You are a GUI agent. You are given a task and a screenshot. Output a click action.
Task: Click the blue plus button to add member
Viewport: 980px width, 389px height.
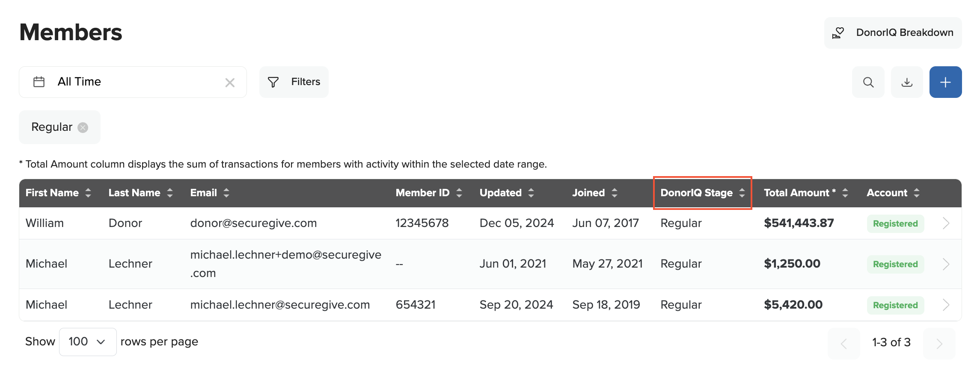945,82
